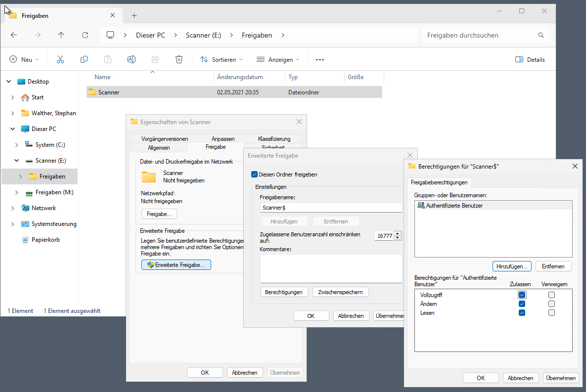The width and height of the screenshot is (586, 392).
Task: Toggle Ändern Zulassen checkbox
Action: click(x=522, y=304)
